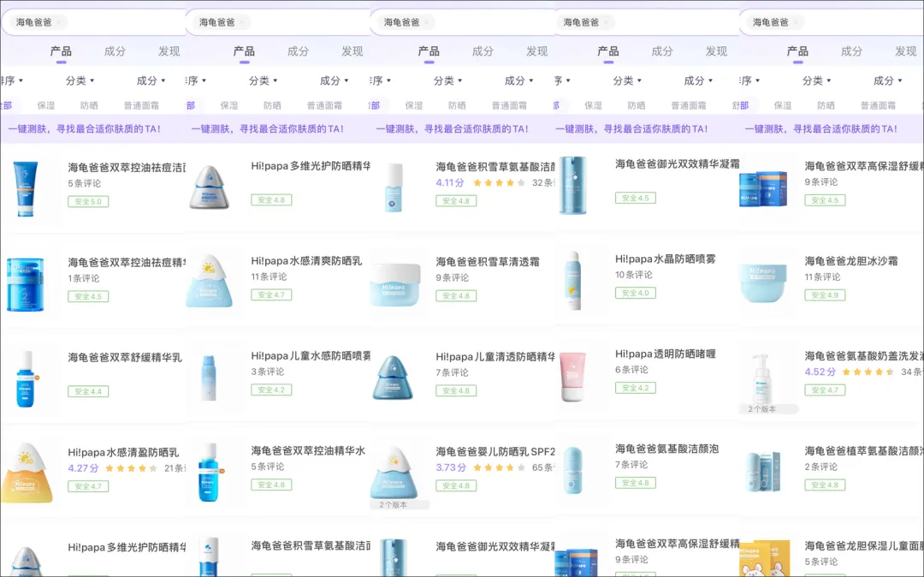Open the 海龟爸爸双萃控油精华水 bottle image

209,473
